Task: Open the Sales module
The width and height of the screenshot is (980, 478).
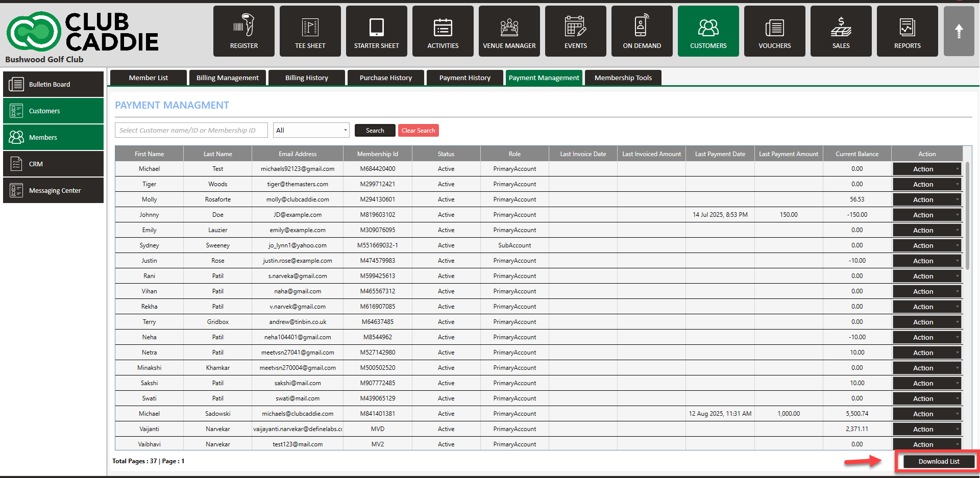Action: (x=841, y=31)
